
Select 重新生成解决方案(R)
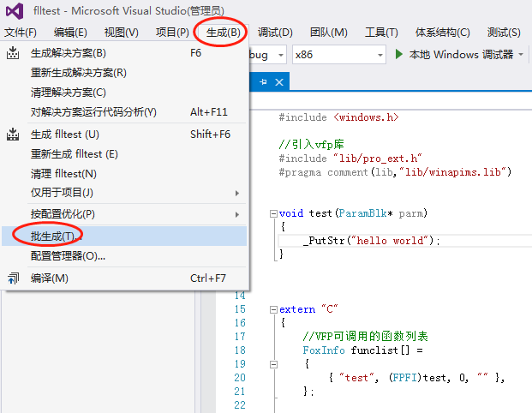(124, 73)
